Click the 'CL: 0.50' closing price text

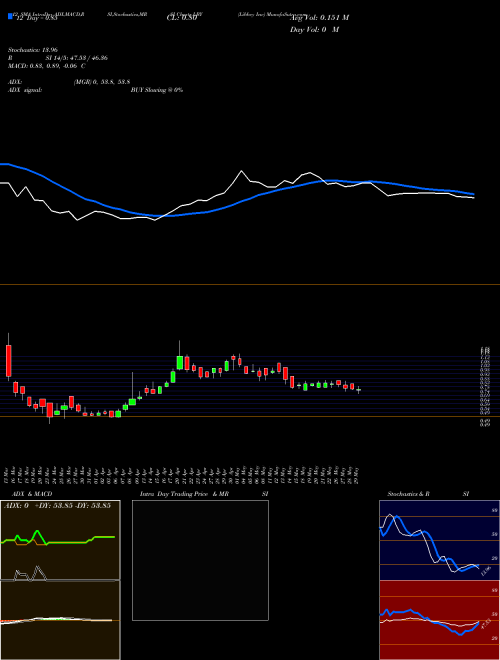182,18
